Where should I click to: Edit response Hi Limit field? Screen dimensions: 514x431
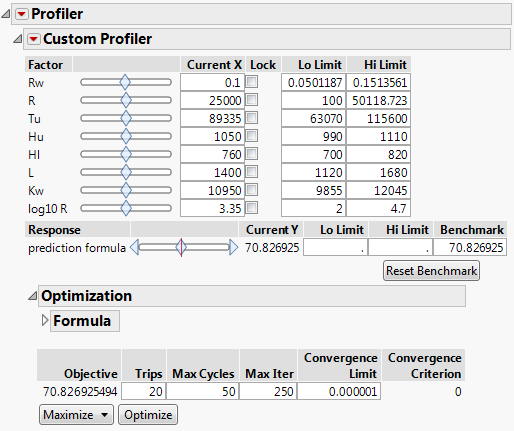400,248
